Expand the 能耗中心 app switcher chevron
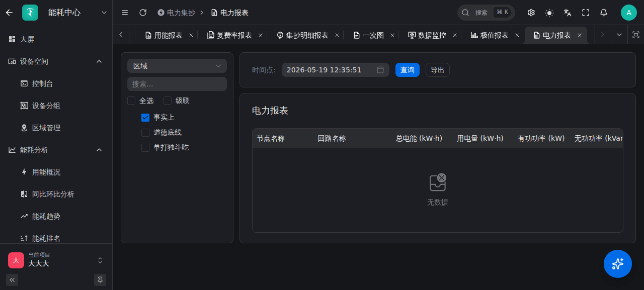This screenshot has width=644, height=290. 104,13
